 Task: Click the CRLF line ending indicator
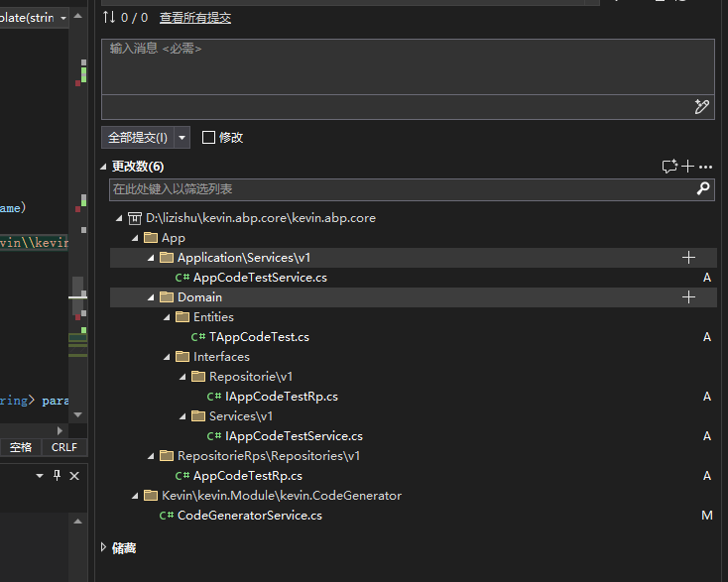64,447
